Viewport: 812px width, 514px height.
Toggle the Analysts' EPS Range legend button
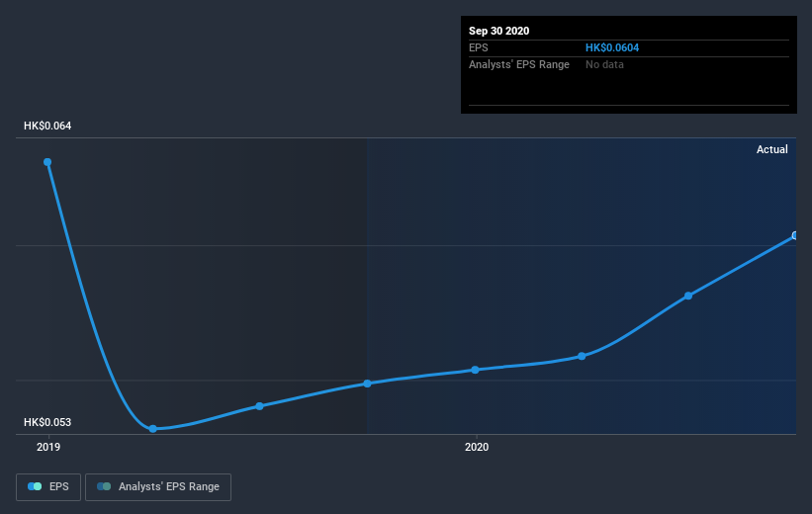[158, 486]
